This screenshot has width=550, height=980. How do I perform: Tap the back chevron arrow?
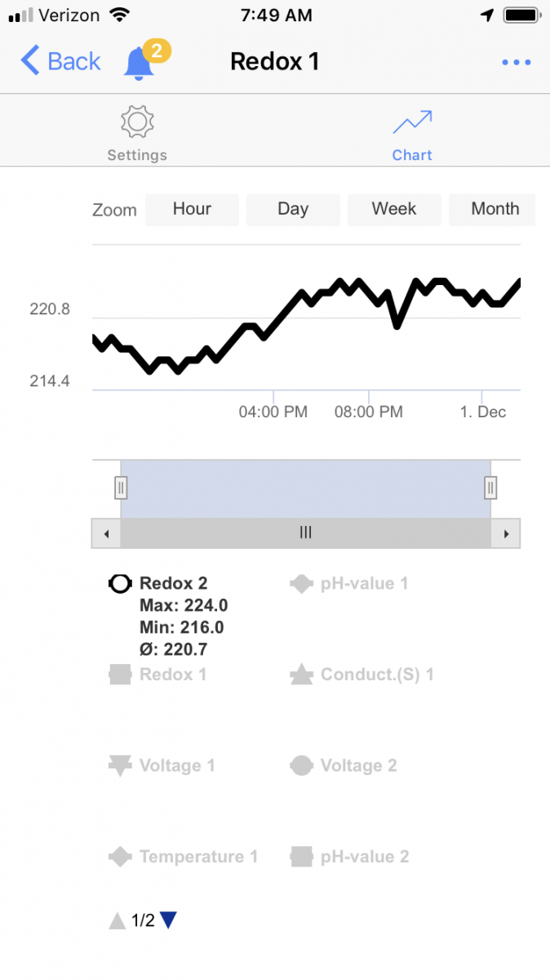30,61
